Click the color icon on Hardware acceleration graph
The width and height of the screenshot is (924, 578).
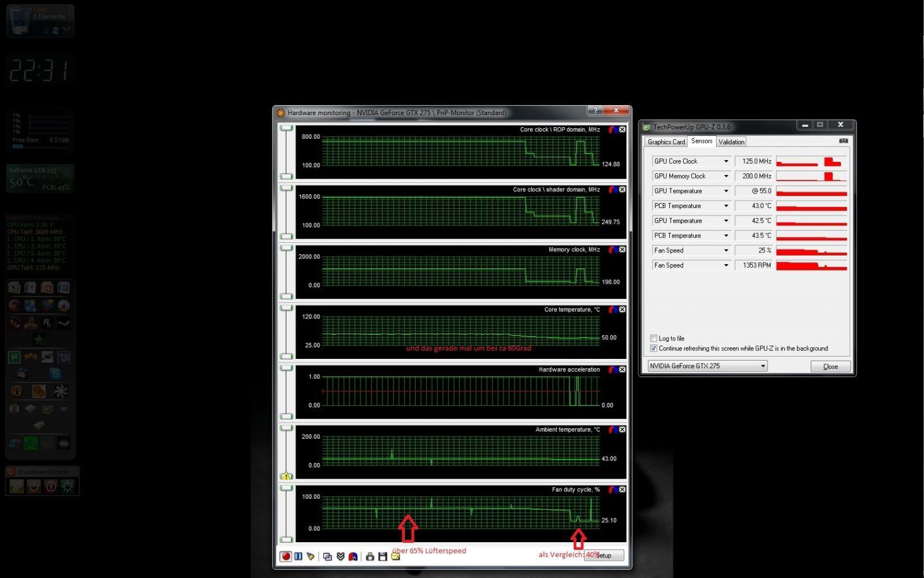click(613, 369)
